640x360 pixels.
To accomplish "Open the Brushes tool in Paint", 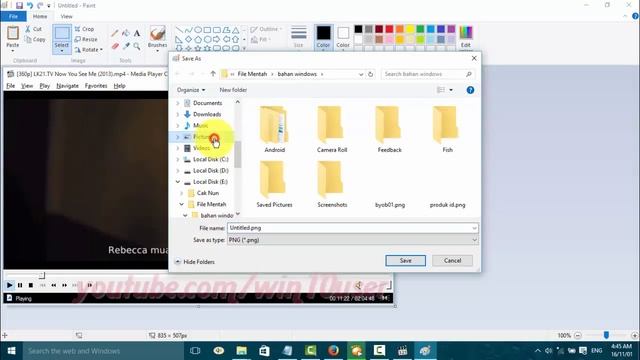I will click(158, 38).
